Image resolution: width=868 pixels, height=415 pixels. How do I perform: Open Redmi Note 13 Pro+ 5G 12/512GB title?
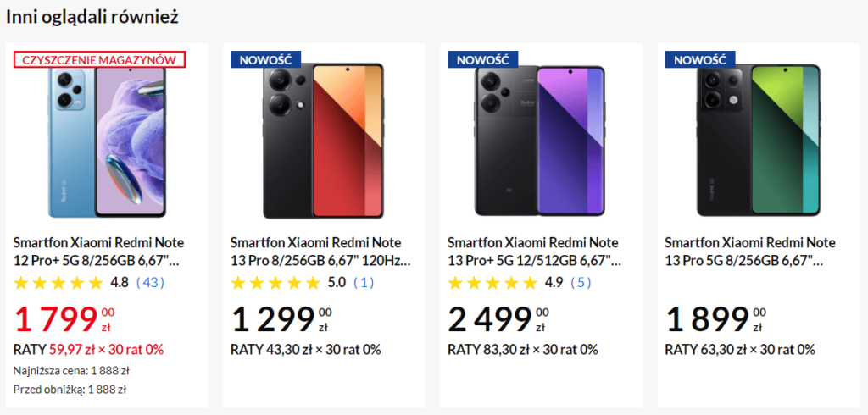pyautogui.click(x=534, y=251)
